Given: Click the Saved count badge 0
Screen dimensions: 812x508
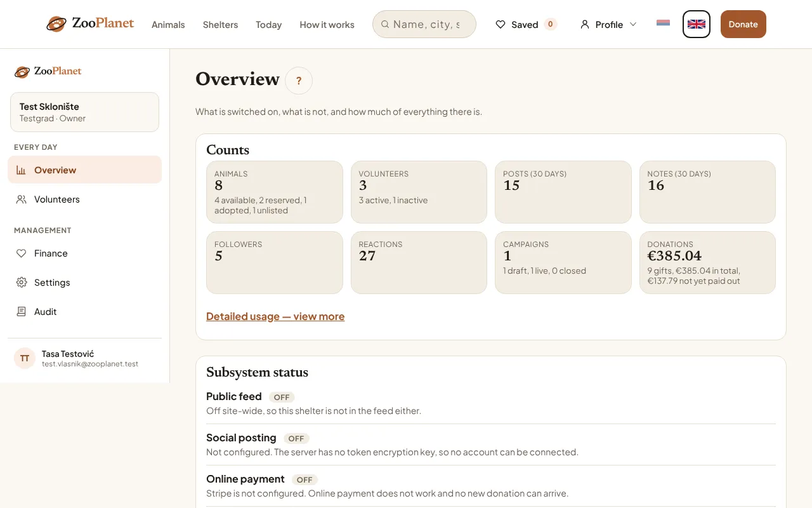Looking at the screenshot, I should click(551, 24).
